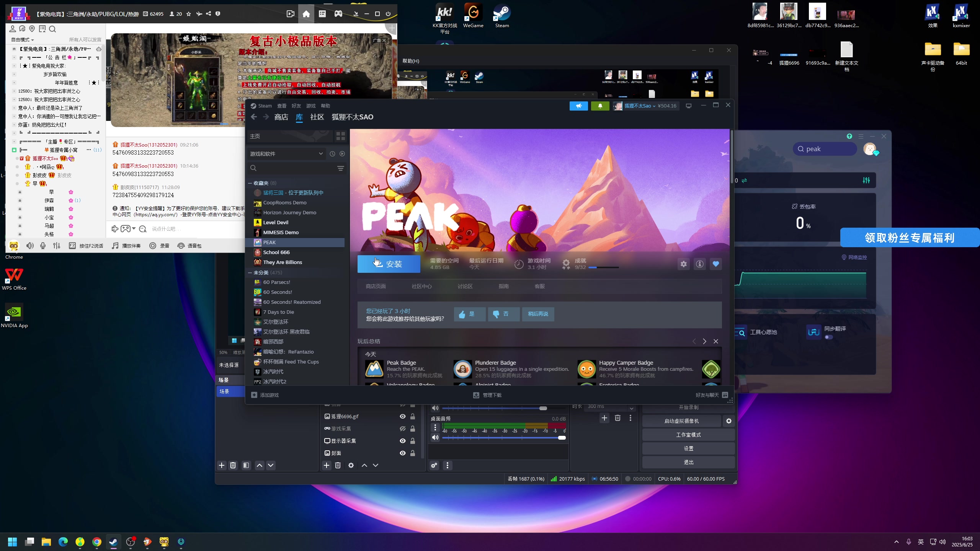The height and width of the screenshot is (551, 980).
Task: Open PEAK game info icon
Action: click(699, 264)
